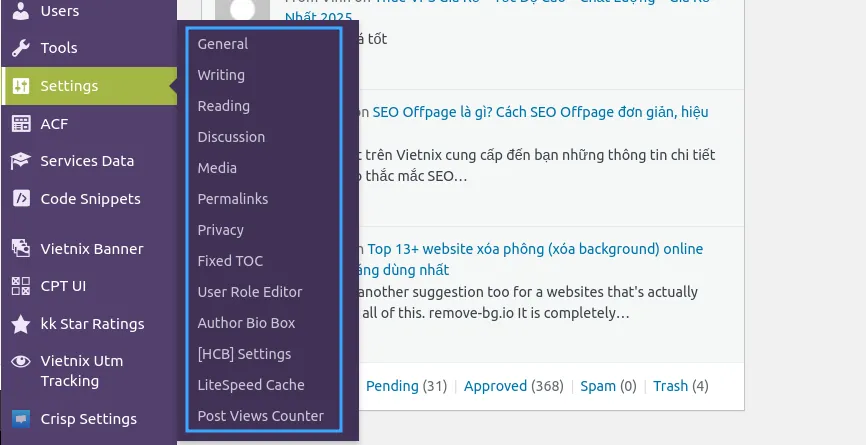The height and width of the screenshot is (445, 866).
Task: Filter comments by Spam
Action: [598, 385]
